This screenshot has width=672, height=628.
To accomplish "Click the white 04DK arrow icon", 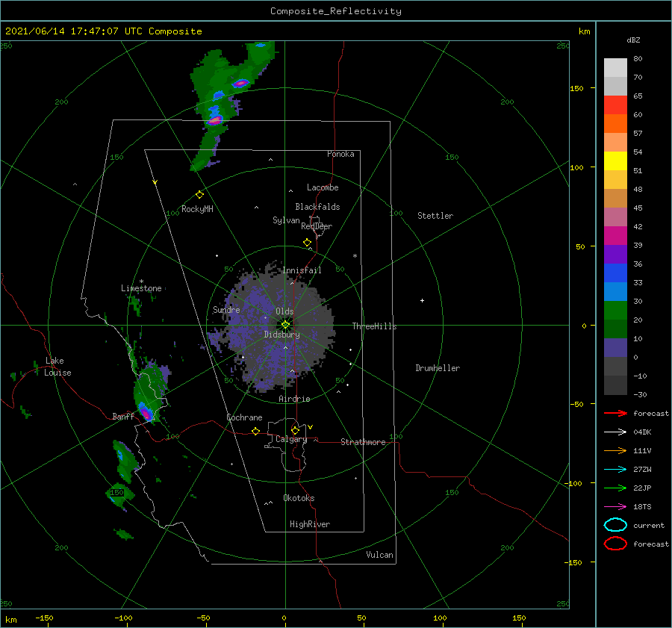I will (615, 432).
